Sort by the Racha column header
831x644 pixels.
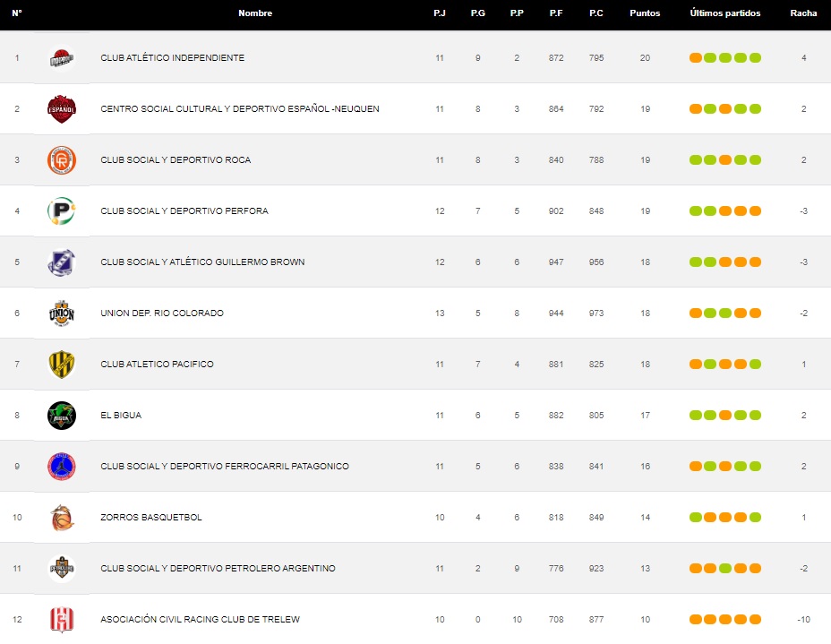pos(803,13)
